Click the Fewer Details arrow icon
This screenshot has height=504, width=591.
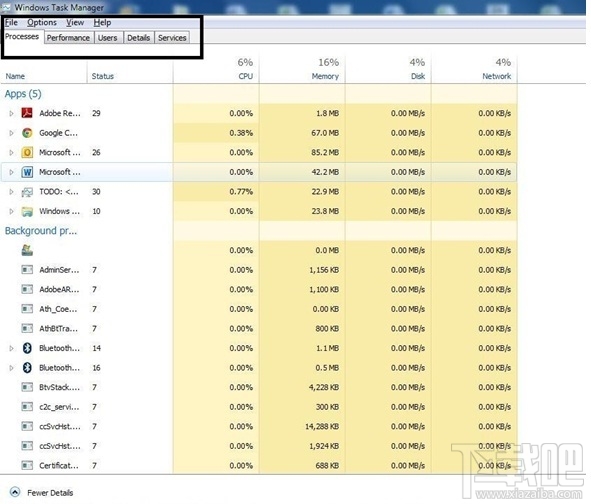tap(15, 492)
